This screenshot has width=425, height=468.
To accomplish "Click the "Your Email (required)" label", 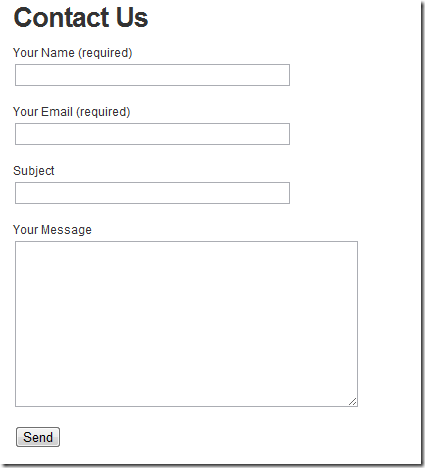I will 72,112.
